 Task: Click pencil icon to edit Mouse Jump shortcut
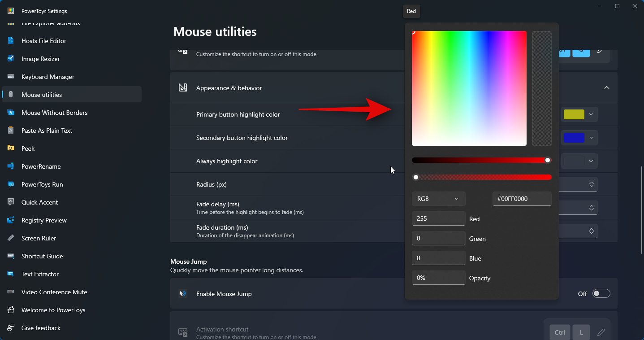(601, 332)
